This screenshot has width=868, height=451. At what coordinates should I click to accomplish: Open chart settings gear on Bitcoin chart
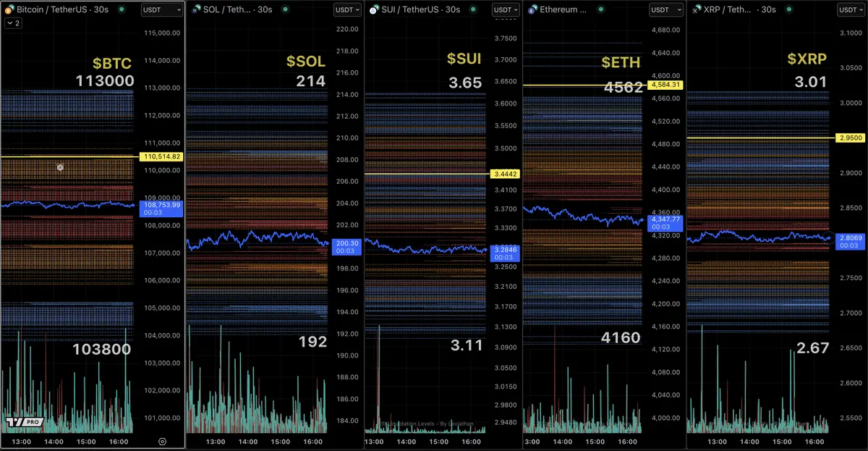[162, 442]
